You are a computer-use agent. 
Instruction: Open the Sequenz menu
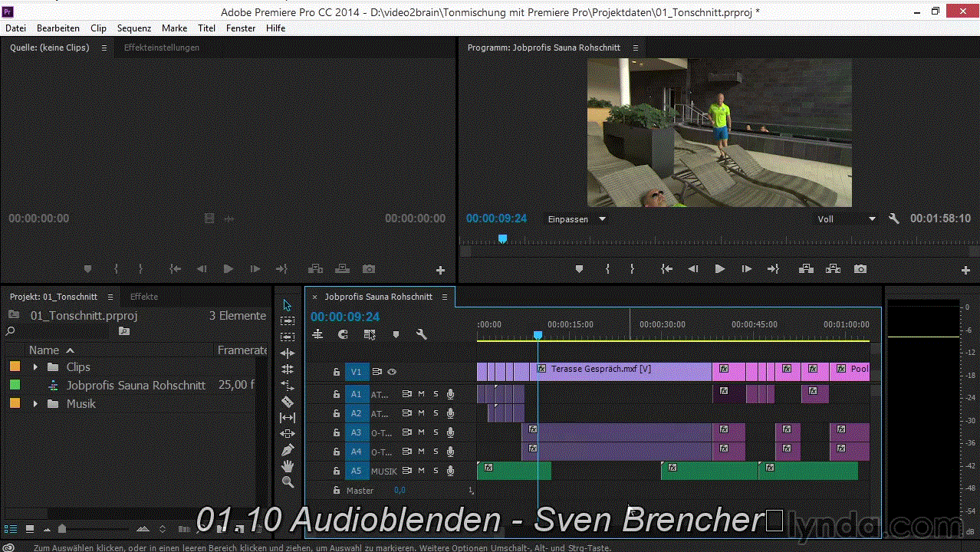134,28
